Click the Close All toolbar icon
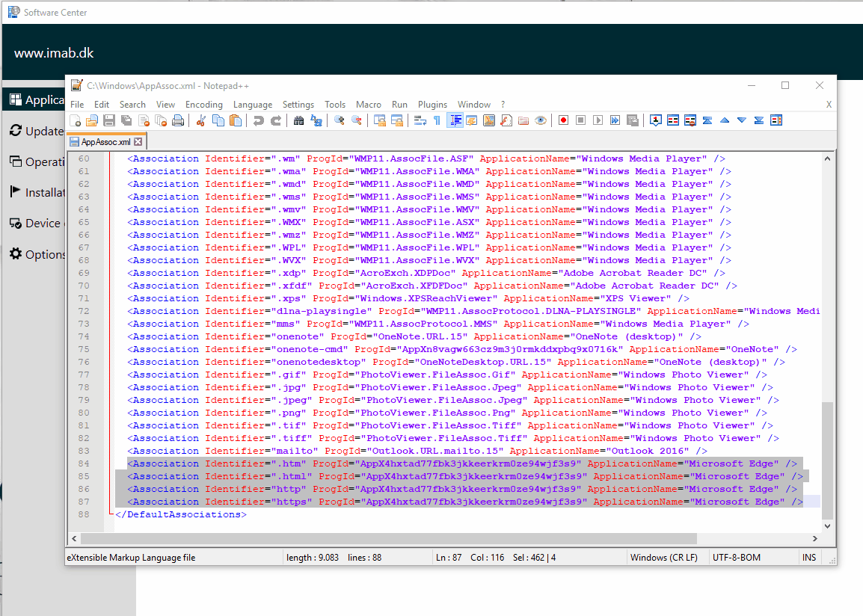Viewport: 863px width, 616px height. (x=162, y=120)
